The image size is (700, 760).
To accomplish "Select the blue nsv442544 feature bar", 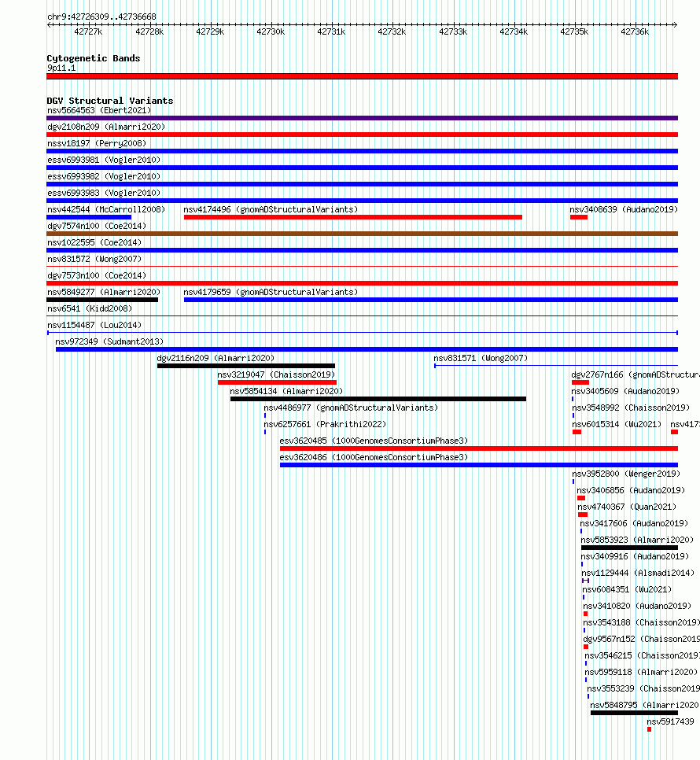I will click(89, 217).
